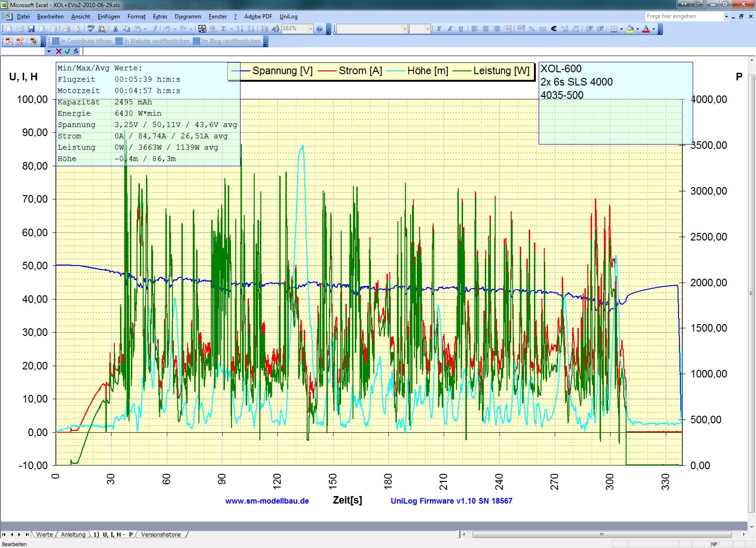Toggle align right
756x548 pixels.
click(497, 29)
